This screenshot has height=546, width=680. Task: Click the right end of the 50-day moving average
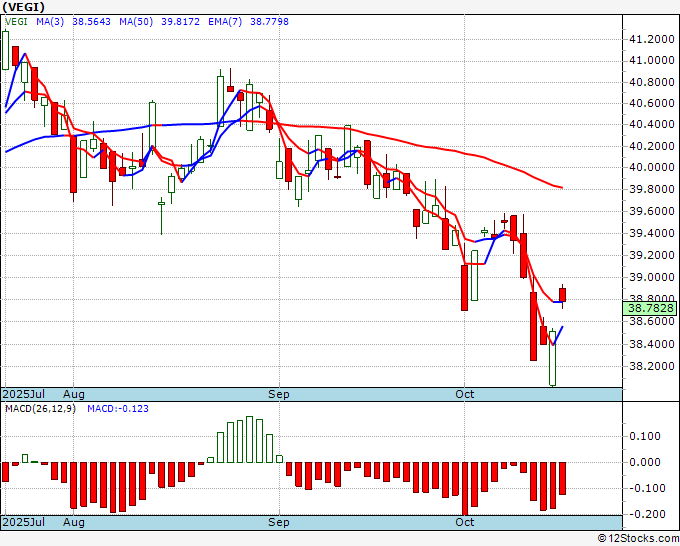(x=562, y=188)
